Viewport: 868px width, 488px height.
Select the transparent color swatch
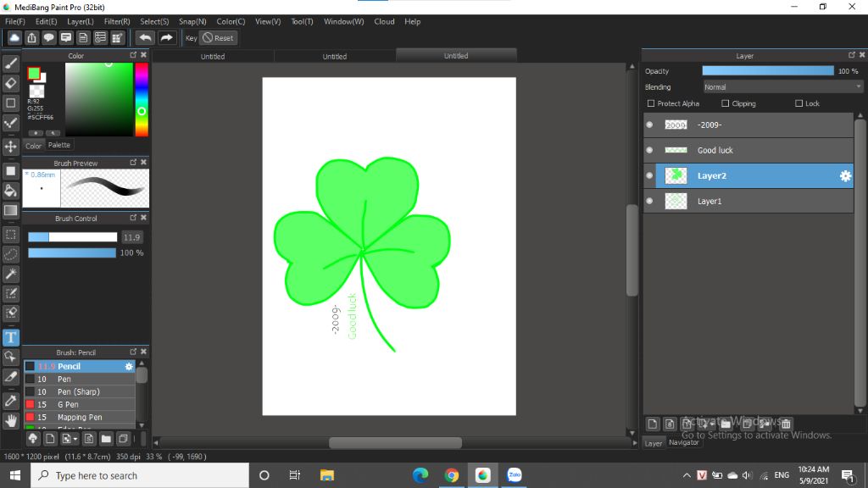tap(36, 91)
